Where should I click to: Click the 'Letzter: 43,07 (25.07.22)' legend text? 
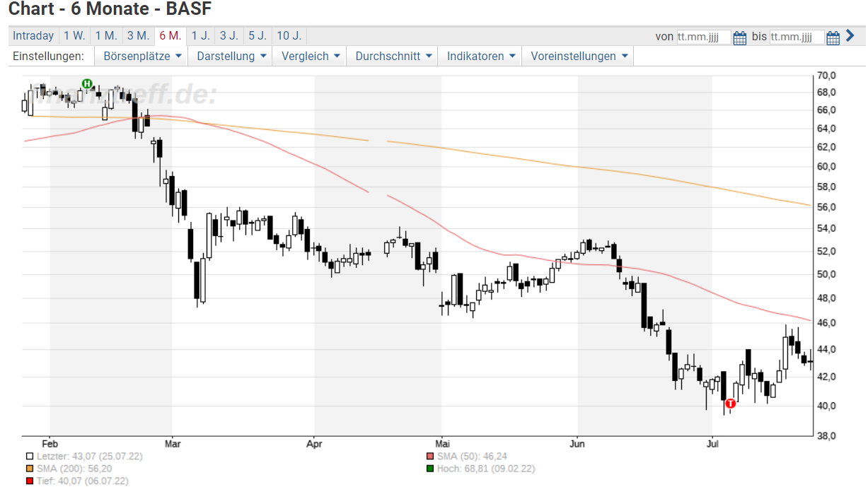[89, 457]
